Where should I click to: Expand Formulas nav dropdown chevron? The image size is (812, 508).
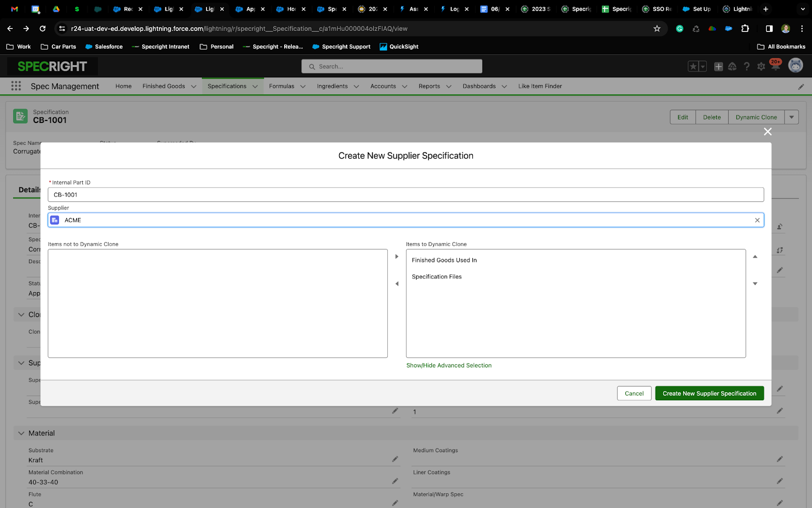[303, 86]
